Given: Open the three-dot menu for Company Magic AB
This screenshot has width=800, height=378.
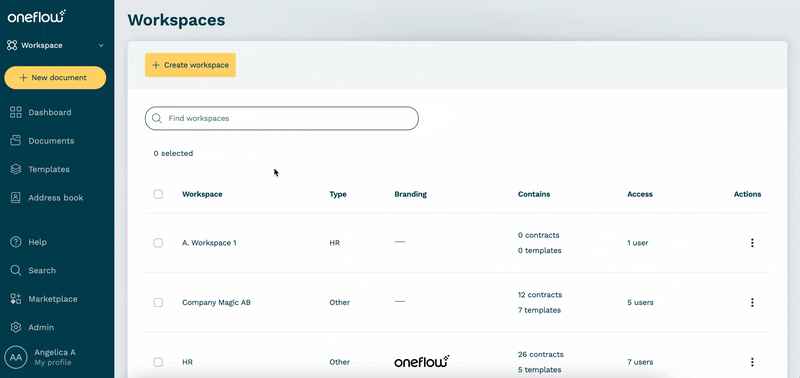Looking at the screenshot, I should (752, 303).
